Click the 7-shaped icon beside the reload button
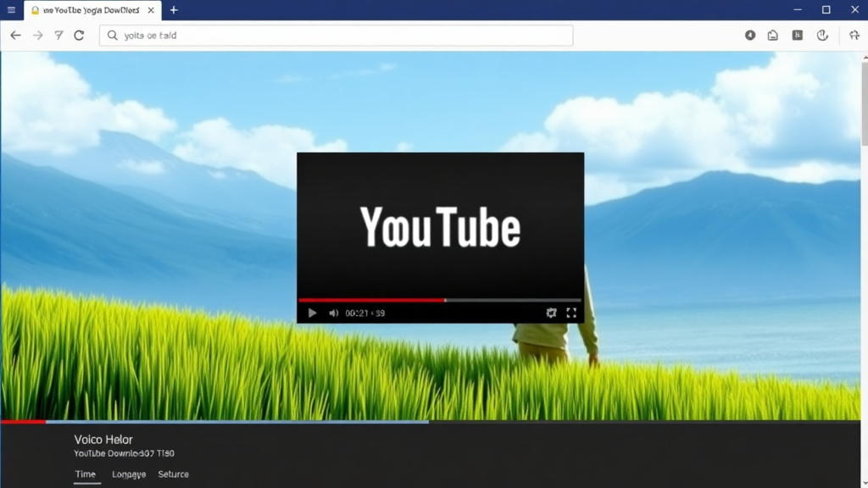Screen dimensions: 868x488 coord(58,36)
